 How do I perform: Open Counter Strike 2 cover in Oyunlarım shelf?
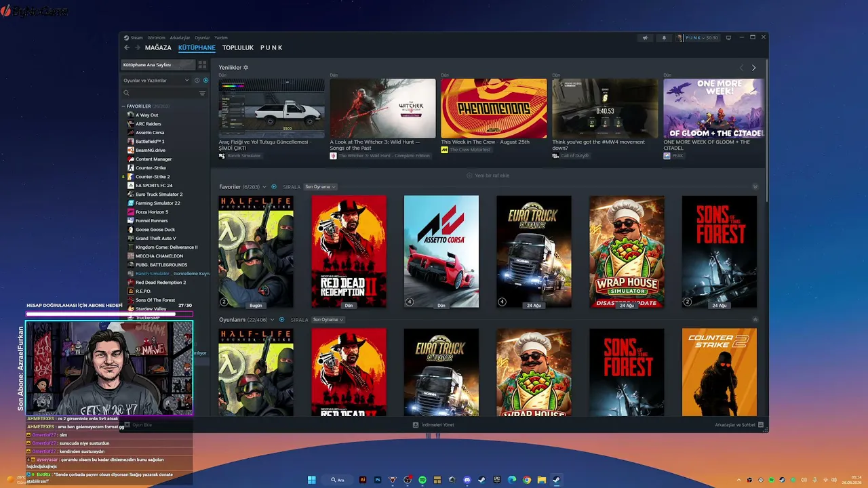[719, 372]
